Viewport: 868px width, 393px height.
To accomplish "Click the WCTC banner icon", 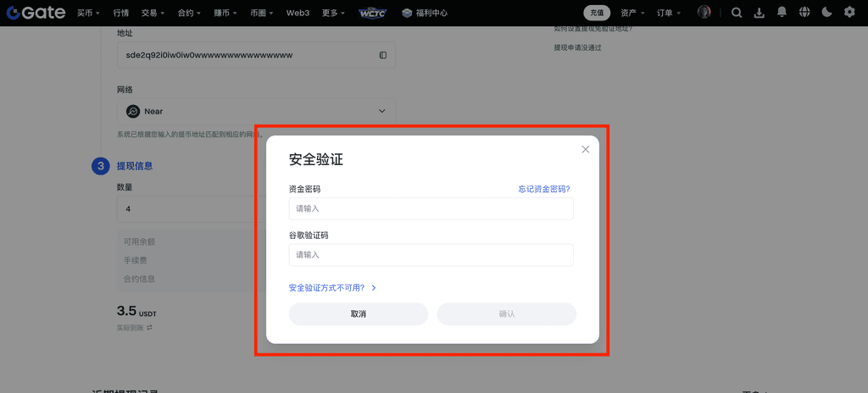I will (372, 13).
